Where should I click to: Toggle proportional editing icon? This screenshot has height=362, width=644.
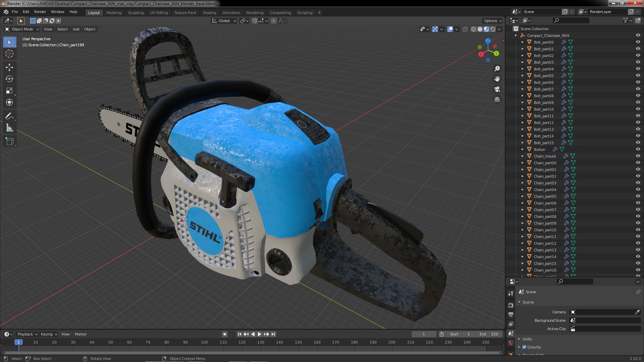pos(274,21)
